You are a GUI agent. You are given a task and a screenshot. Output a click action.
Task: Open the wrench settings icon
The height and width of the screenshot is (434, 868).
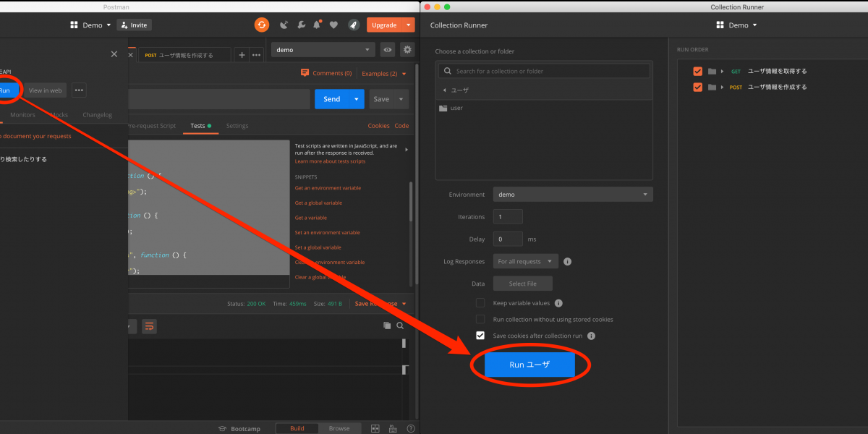click(x=301, y=25)
